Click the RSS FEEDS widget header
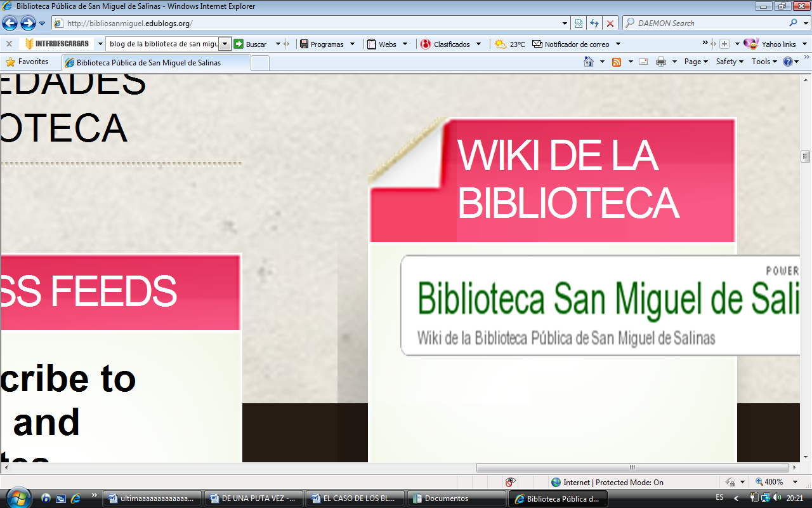This screenshot has width=812, height=508. [x=121, y=292]
